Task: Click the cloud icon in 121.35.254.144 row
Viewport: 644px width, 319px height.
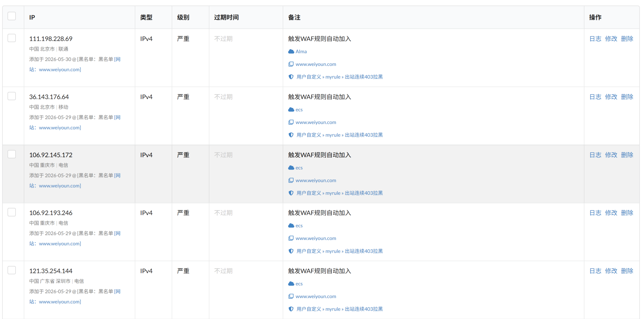Action: click(x=291, y=284)
